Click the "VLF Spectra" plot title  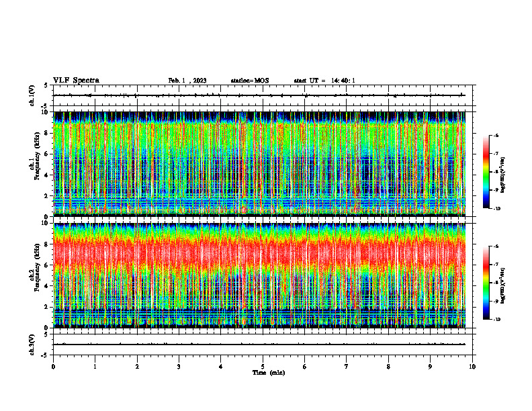tap(76, 81)
